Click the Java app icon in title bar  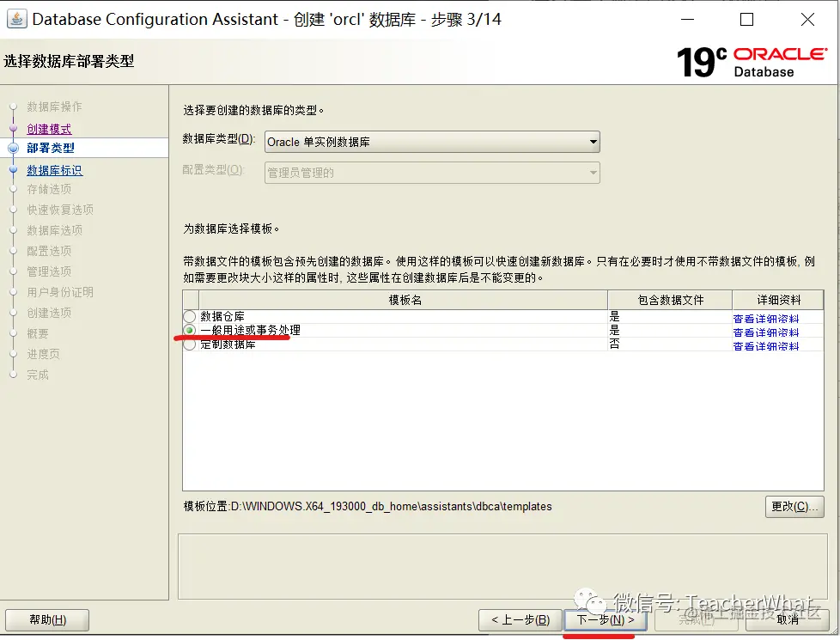click(x=16, y=19)
